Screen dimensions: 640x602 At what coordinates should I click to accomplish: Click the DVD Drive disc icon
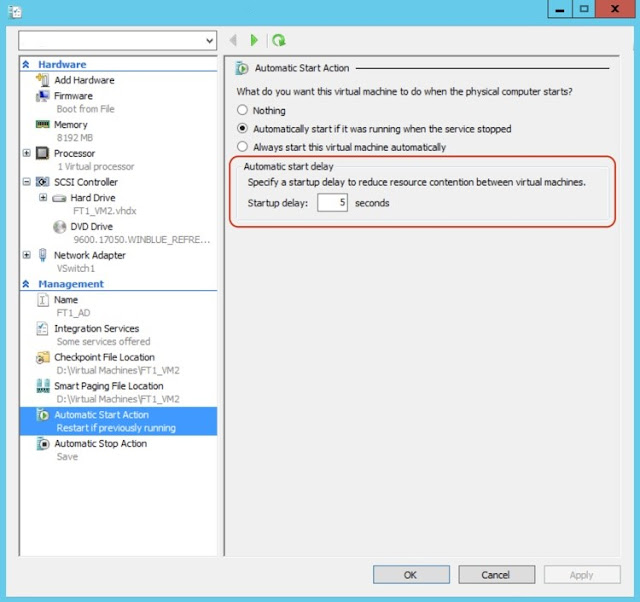coord(60,227)
